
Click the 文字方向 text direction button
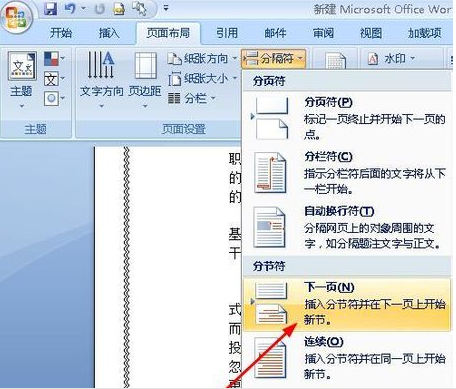[102, 80]
